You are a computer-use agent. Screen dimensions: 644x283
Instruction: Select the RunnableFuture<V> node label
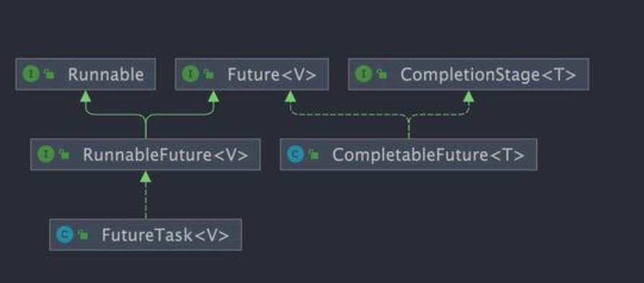(x=165, y=154)
